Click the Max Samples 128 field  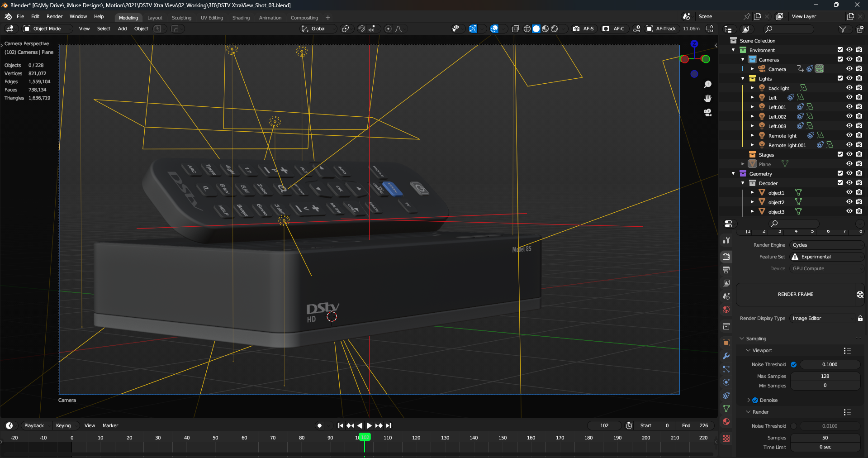(825, 376)
